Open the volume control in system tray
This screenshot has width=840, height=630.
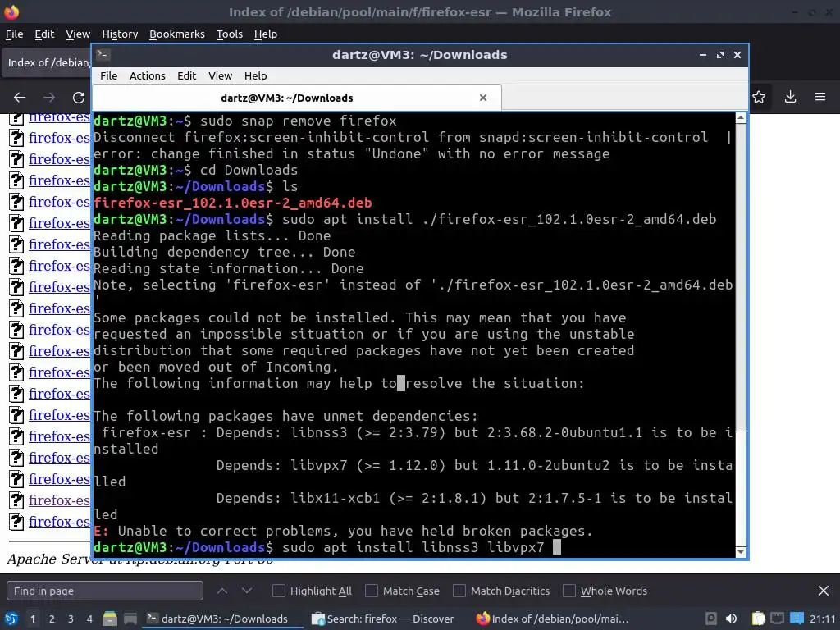731,619
